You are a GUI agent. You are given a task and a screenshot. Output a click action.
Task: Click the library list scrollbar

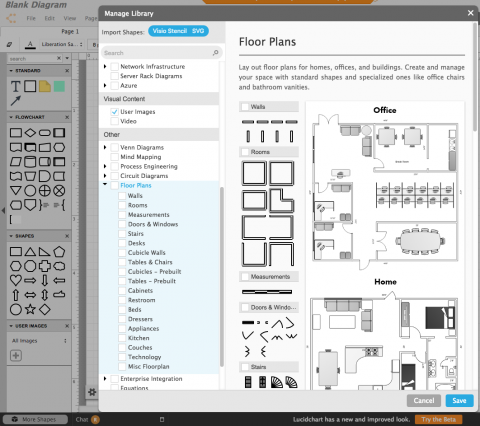click(x=222, y=277)
